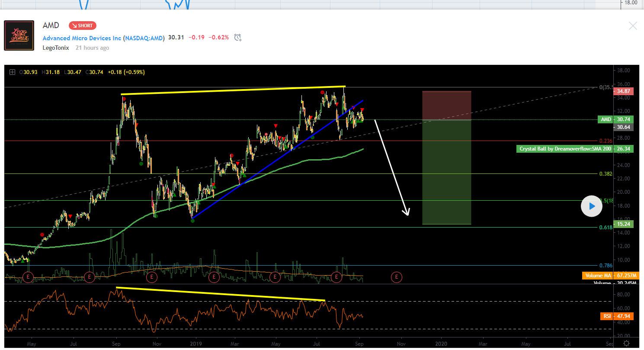Viewport: 644px width, 350px height.
Task: Click the earnings E marker right of September
Action: point(396,277)
